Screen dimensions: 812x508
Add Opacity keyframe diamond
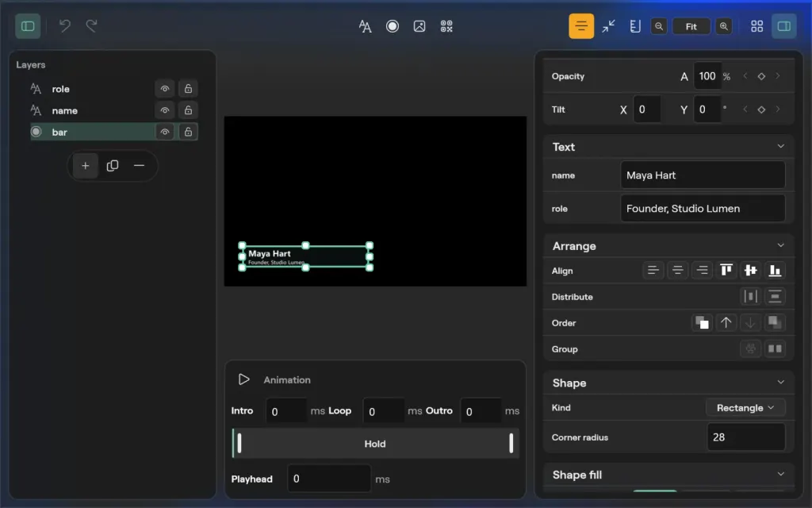click(x=761, y=76)
